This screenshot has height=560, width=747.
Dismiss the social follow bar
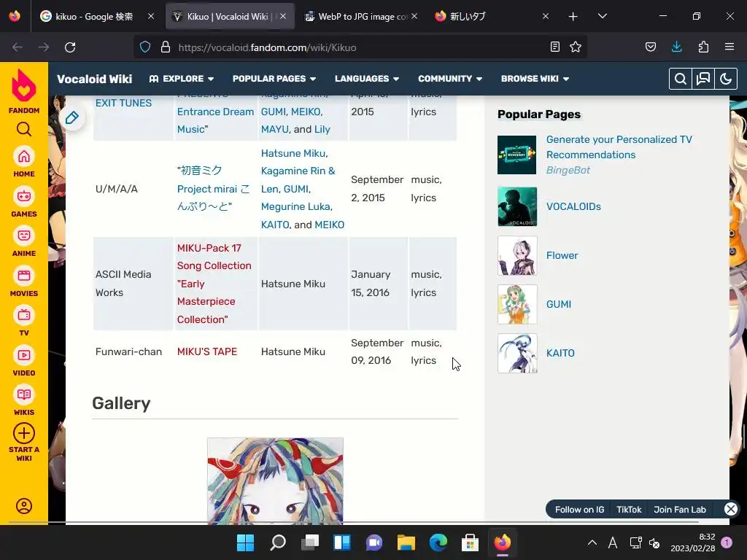(x=731, y=509)
